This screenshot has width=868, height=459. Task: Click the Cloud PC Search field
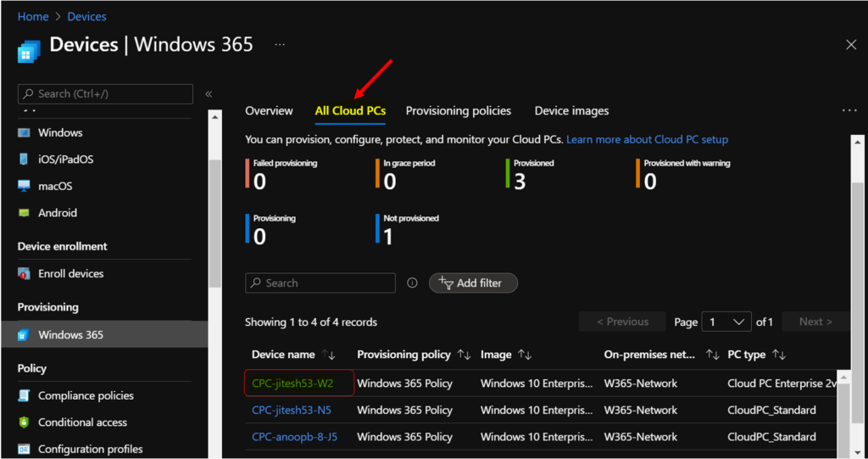pos(320,283)
